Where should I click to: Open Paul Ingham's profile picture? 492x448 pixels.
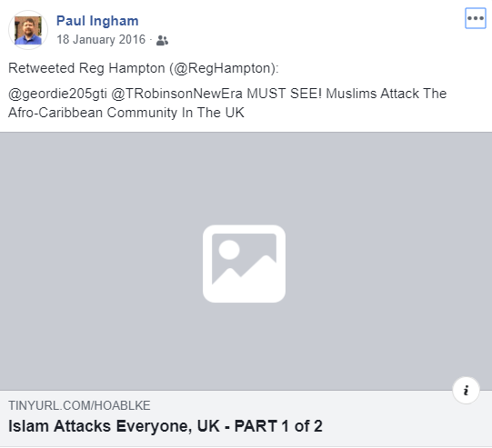click(28, 30)
